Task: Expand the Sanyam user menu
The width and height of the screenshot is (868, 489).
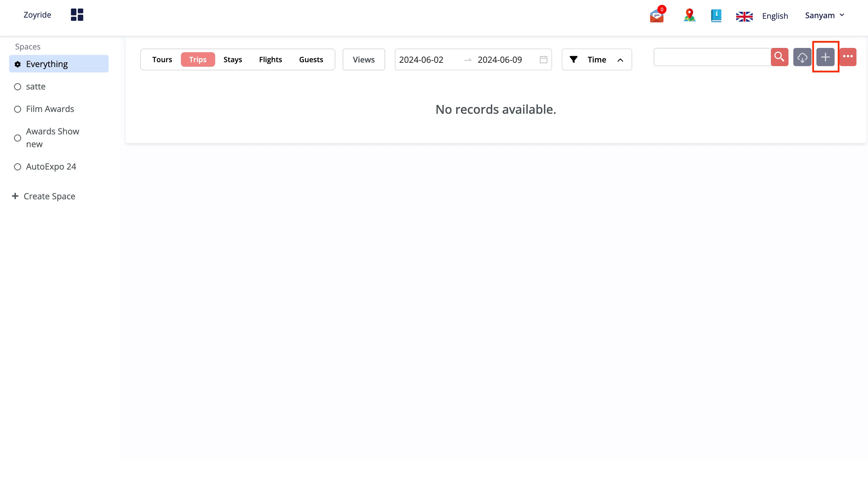Action: [825, 15]
